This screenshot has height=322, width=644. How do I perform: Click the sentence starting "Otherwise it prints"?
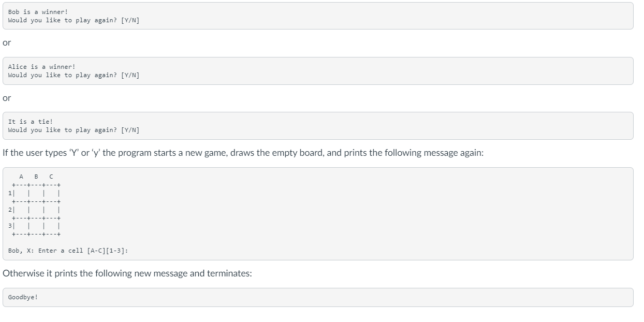coord(127,273)
